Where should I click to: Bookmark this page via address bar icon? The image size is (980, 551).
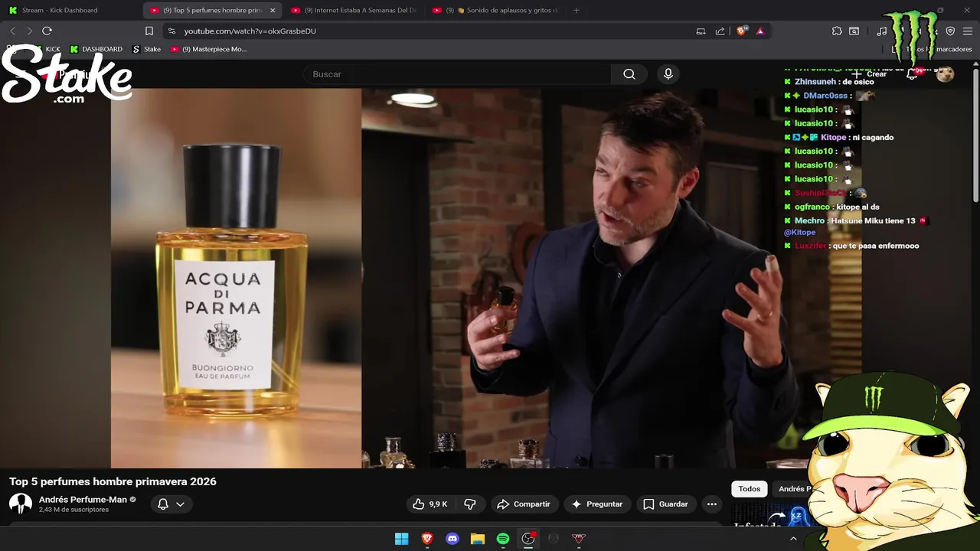pos(149,31)
